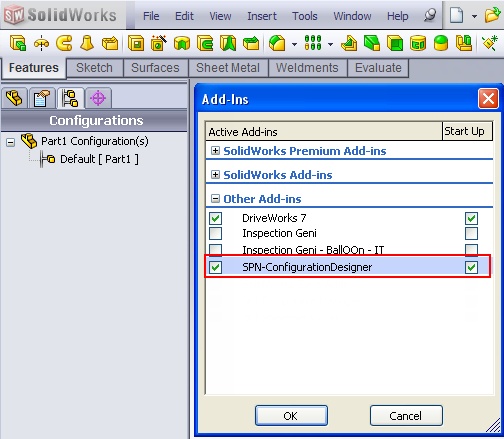
Task: Check Inspection Geni - BallOOn - IT active box
Action: tap(216, 249)
